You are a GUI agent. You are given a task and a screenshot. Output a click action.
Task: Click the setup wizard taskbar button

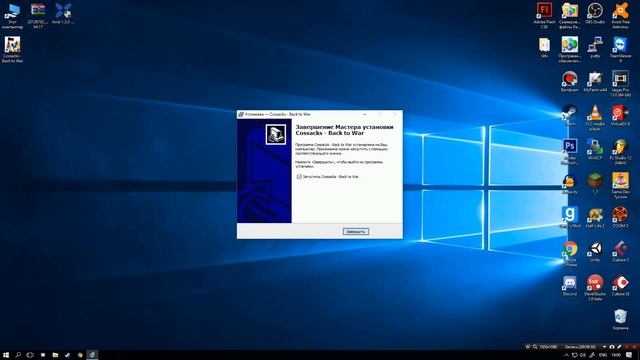[x=92, y=355]
